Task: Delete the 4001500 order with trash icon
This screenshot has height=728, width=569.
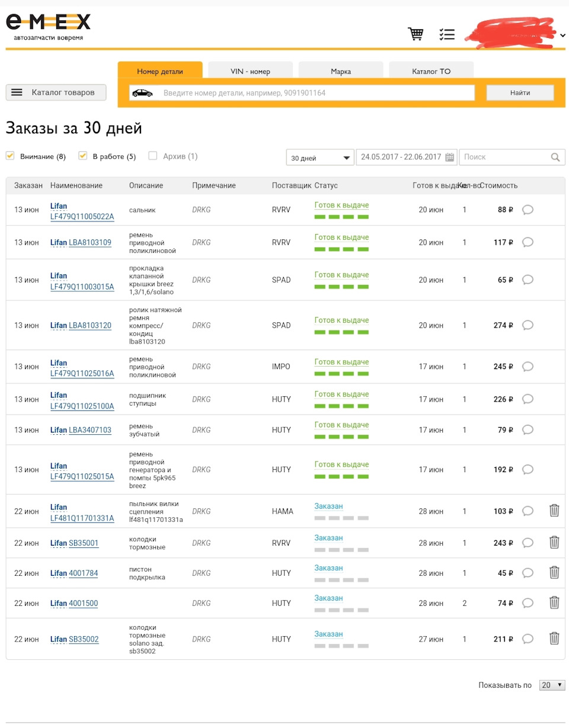Action: coord(554,602)
